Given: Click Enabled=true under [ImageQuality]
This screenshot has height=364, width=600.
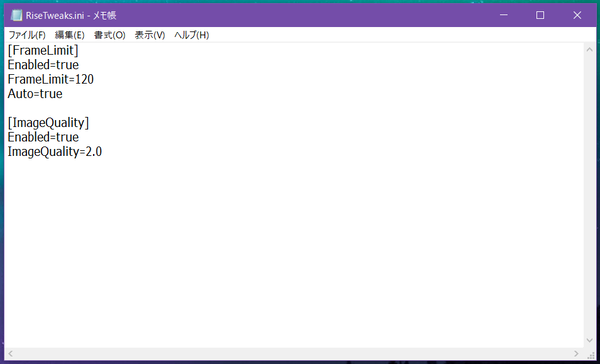Looking at the screenshot, I should (x=43, y=137).
